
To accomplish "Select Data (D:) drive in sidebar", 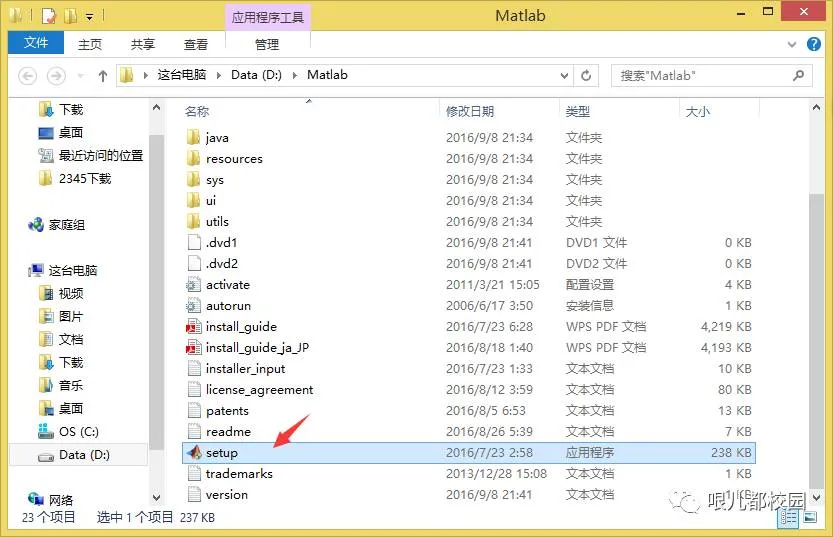I will [79, 455].
